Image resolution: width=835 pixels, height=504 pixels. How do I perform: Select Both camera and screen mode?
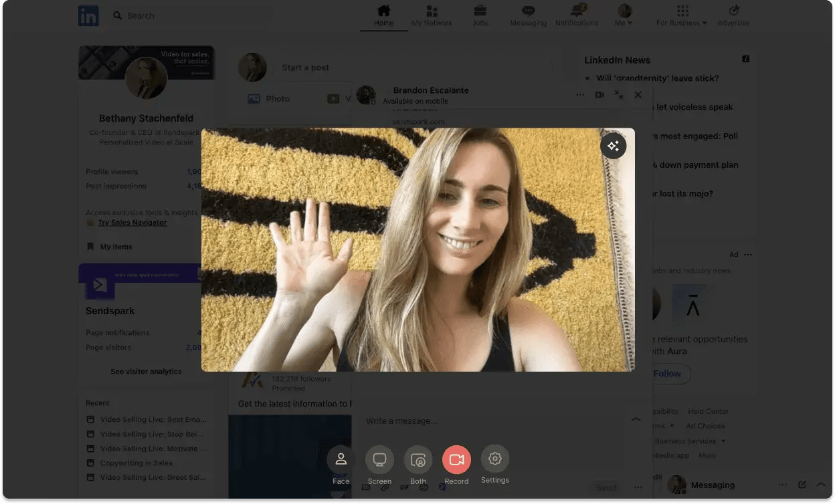coord(418,459)
